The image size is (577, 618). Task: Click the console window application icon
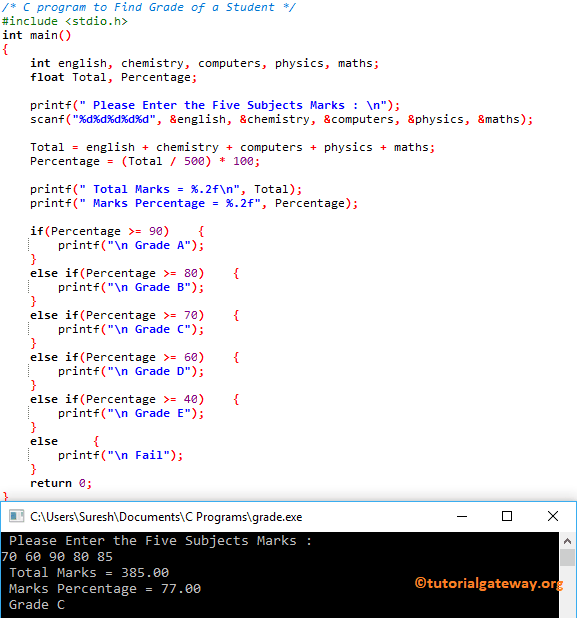(x=16, y=516)
